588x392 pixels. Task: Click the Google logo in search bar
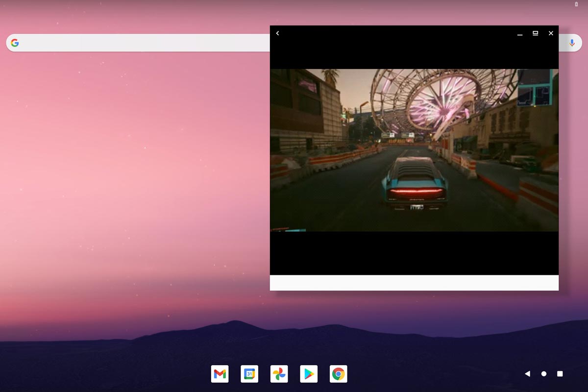pyautogui.click(x=15, y=43)
